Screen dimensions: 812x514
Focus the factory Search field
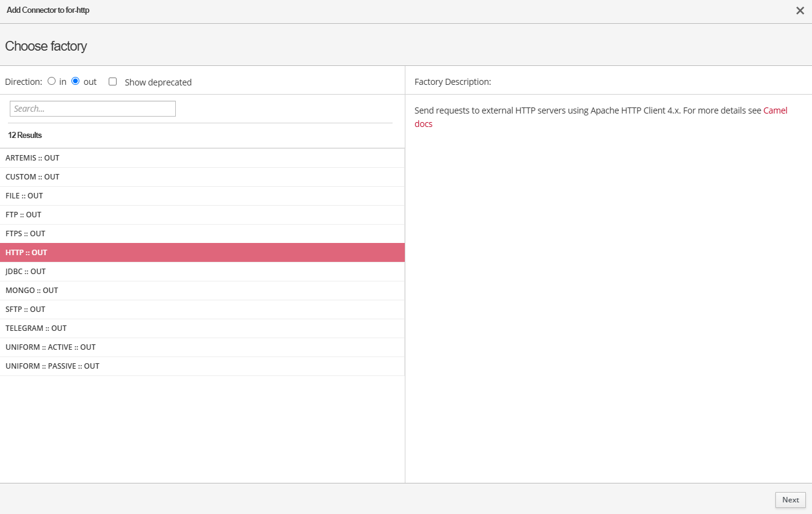click(93, 109)
